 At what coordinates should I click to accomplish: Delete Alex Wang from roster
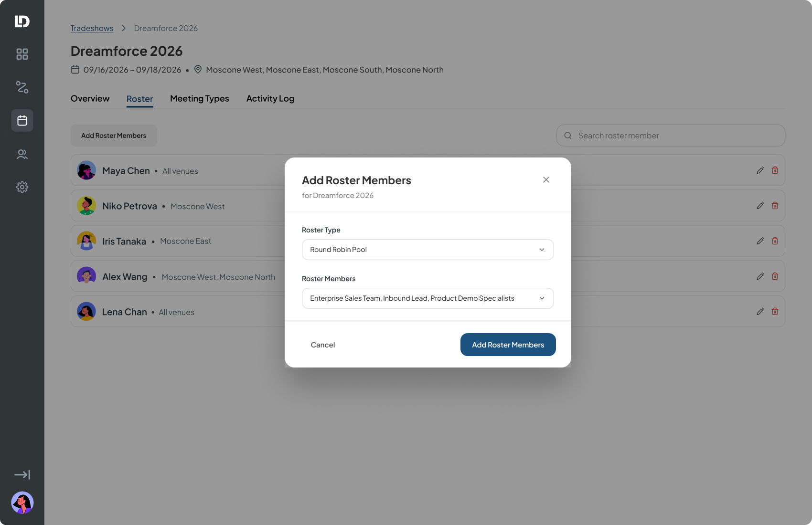pyautogui.click(x=775, y=276)
